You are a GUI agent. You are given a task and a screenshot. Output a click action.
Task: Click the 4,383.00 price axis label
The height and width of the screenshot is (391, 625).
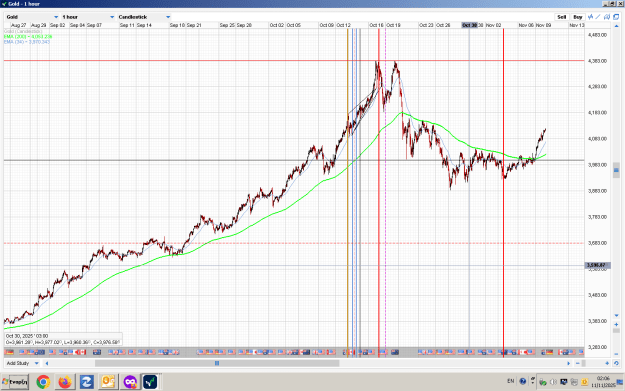click(597, 61)
